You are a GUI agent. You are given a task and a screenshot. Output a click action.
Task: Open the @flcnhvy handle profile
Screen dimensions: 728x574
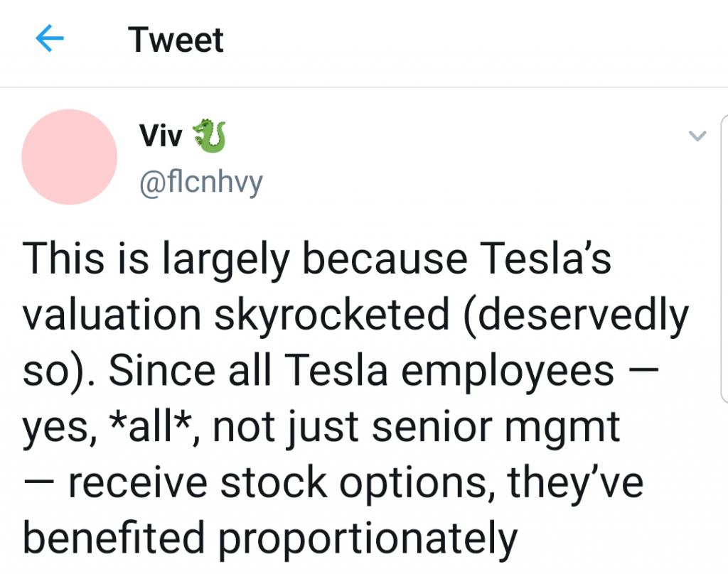201,183
